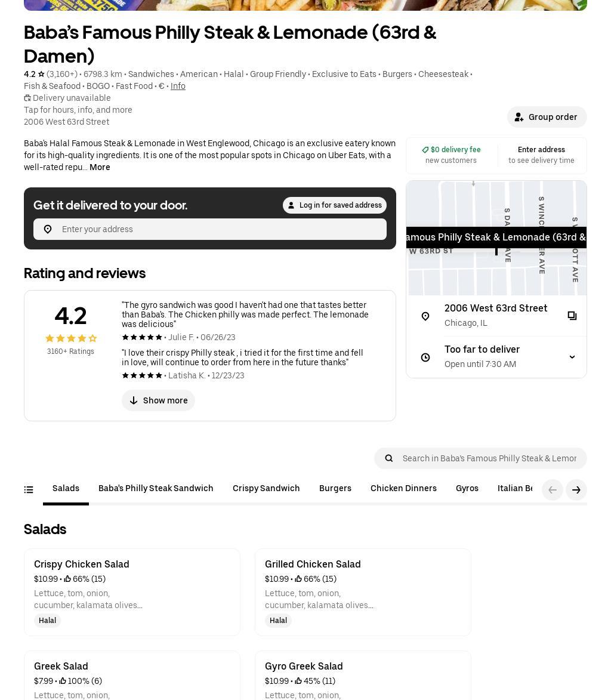The image size is (611, 700).
Task: Open the menu sections list icon
Action: [x=29, y=490]
